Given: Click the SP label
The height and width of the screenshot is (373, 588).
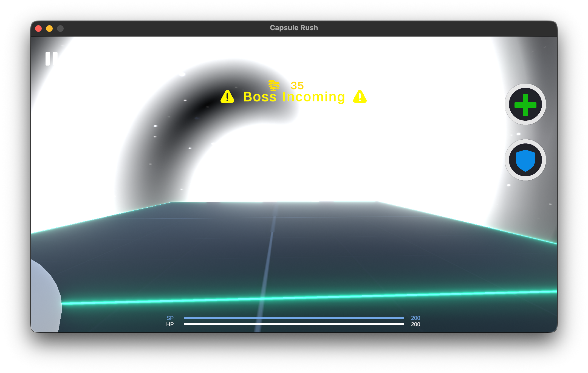Looking at the screenshot, I should [170, 318].
